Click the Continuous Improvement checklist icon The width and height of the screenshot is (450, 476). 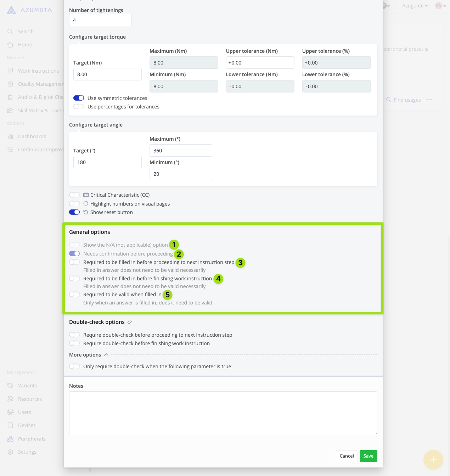click(x=10, y=149)
